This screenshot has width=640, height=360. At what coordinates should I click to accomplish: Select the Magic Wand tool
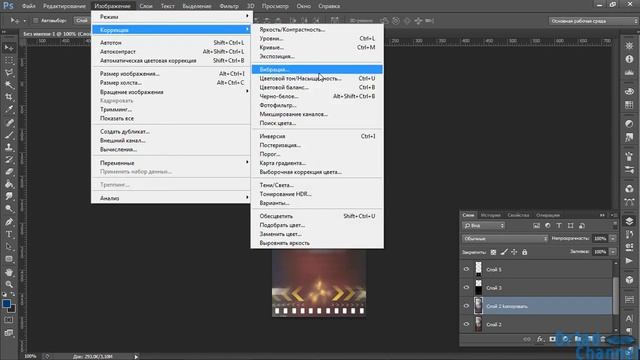coord(9,85)
